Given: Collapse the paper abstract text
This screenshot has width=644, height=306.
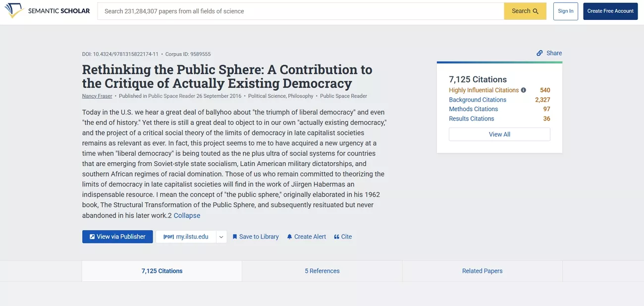Looking at the screenshot, I should pos(187,215).
